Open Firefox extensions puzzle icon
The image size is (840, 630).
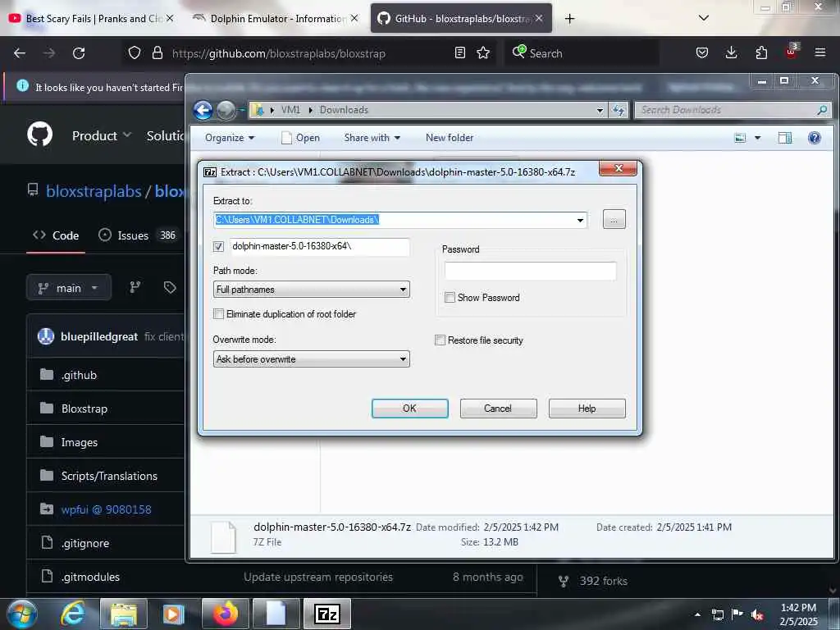(761, 53)
